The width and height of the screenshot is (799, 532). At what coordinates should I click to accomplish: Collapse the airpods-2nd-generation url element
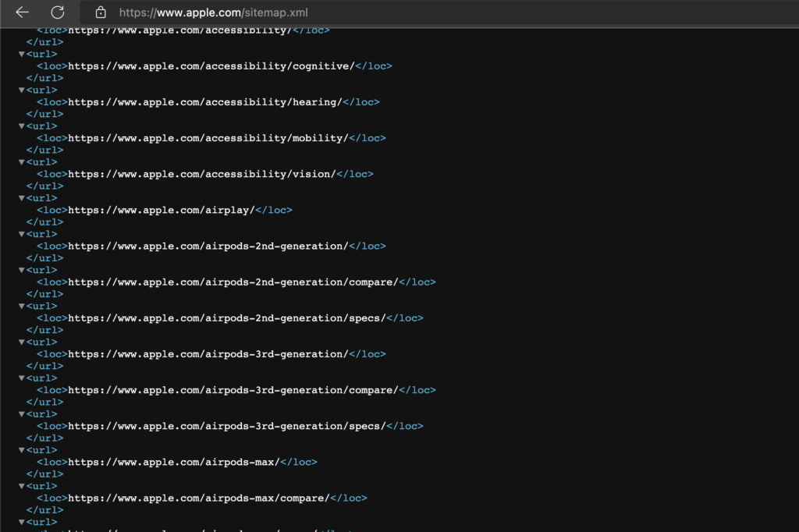point(21,233)
